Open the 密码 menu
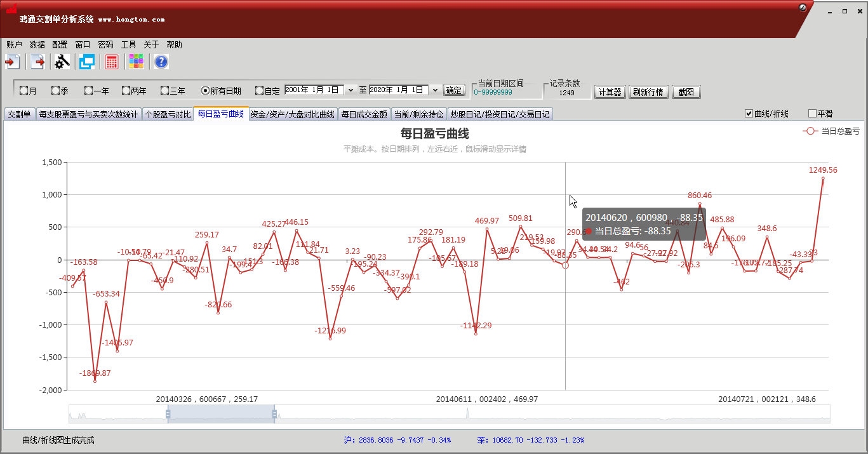Screen dimensions: 868x454 pos(105,44)
